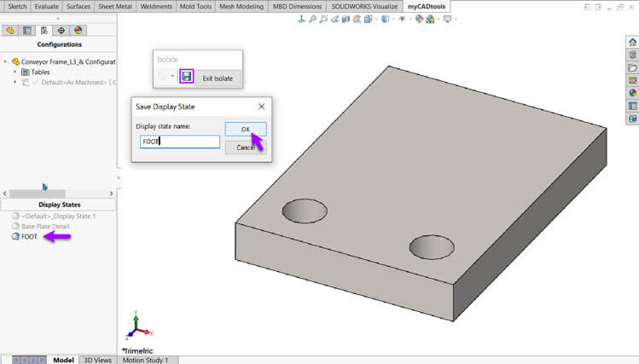639x364 pixels.
Task: Open the PropertyManager tab
Action: 27,31
